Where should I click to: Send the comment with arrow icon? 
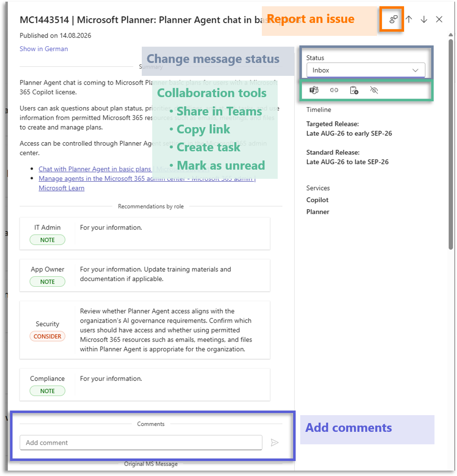click(274, 443)
